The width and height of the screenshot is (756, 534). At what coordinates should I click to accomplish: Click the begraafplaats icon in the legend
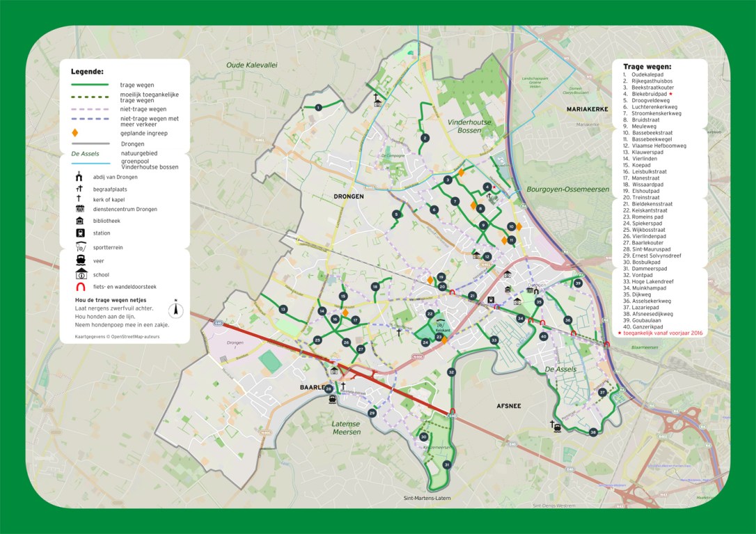tap(78, 189)
